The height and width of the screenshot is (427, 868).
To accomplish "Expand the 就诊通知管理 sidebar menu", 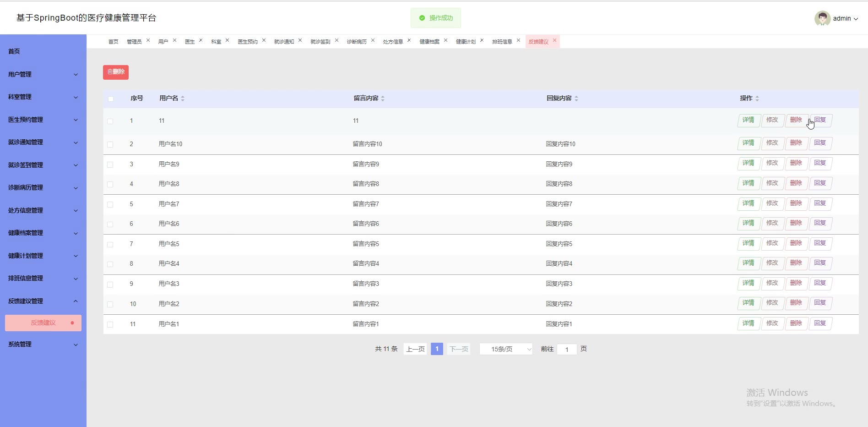I will [x=43, y=142].
